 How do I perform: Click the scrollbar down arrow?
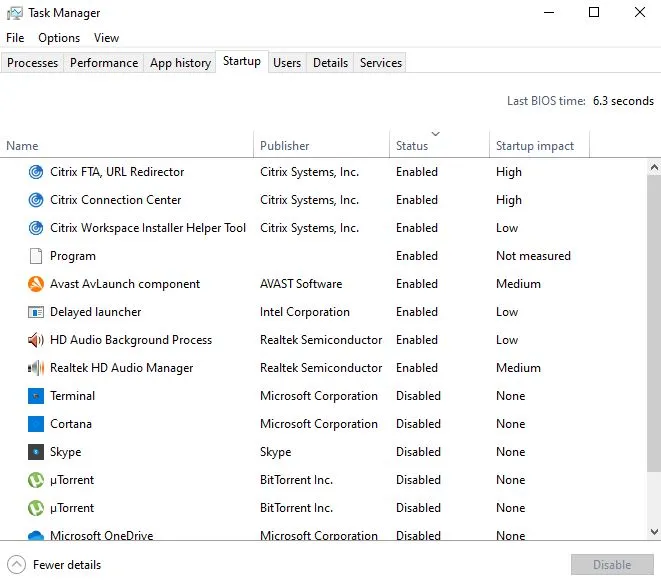[654, 532]
